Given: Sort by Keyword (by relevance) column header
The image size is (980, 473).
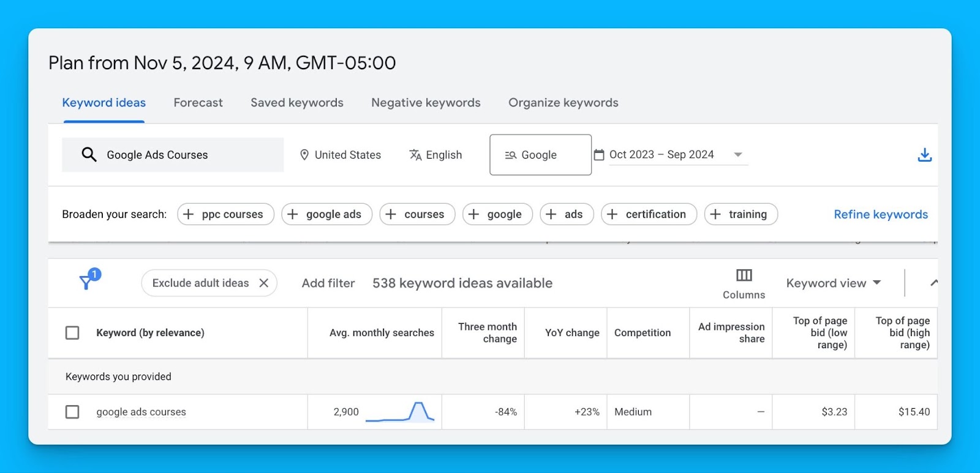Looking at the screenshot, I should point(150,333).
